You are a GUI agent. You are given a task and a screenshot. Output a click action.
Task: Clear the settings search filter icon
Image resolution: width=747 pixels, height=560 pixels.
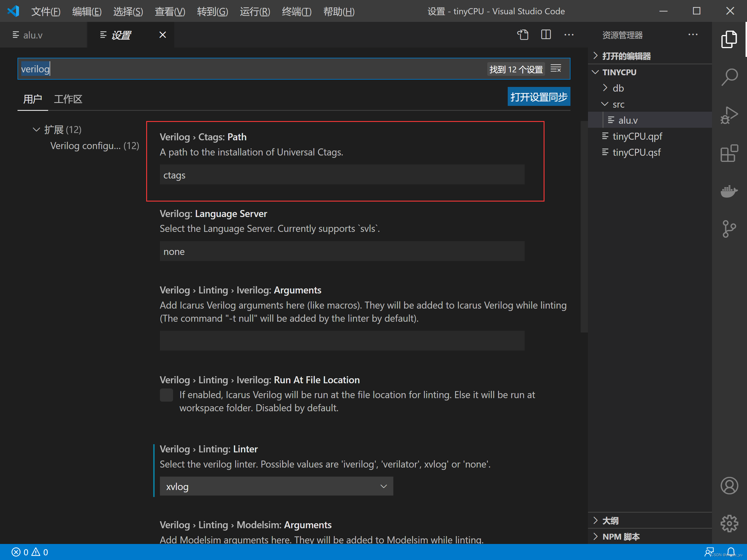tap(556, 69)
